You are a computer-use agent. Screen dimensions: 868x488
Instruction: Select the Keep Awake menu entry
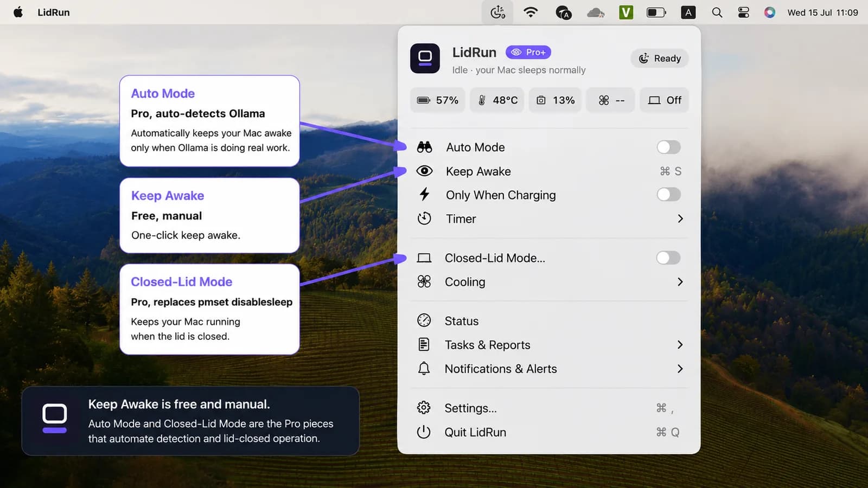(548, 171)
